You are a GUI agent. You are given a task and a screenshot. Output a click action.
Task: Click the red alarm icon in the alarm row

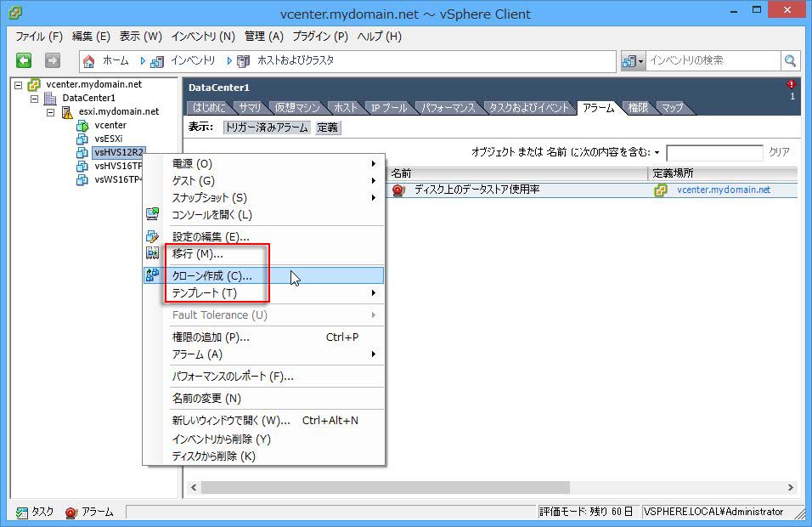398,190
